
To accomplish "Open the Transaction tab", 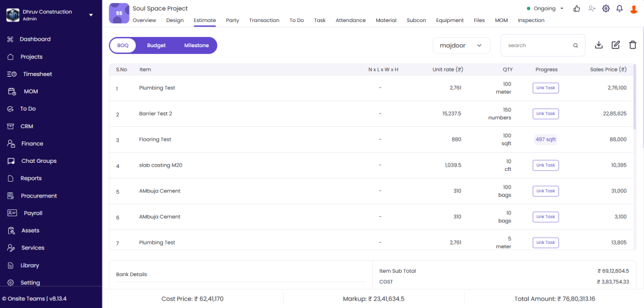I will 264,20.
